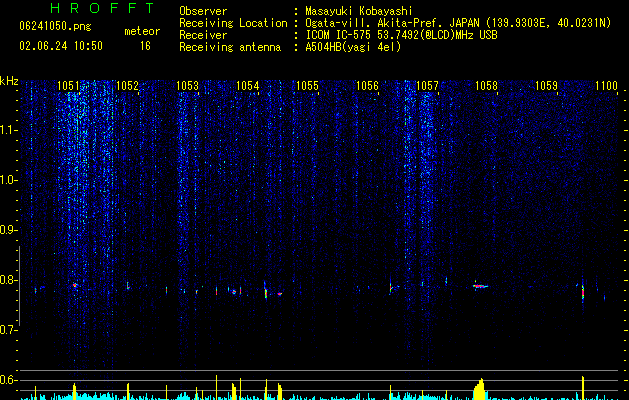This screenshot has height=400, width=629.
Task: Click the A504HB(yagi 4el) antenna text
Action: [x=353, y=47]
